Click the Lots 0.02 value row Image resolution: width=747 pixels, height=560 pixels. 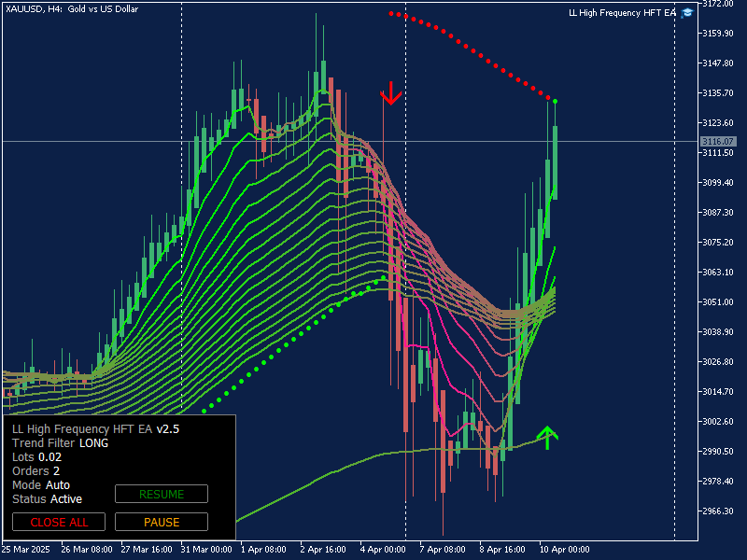(36, 457)
